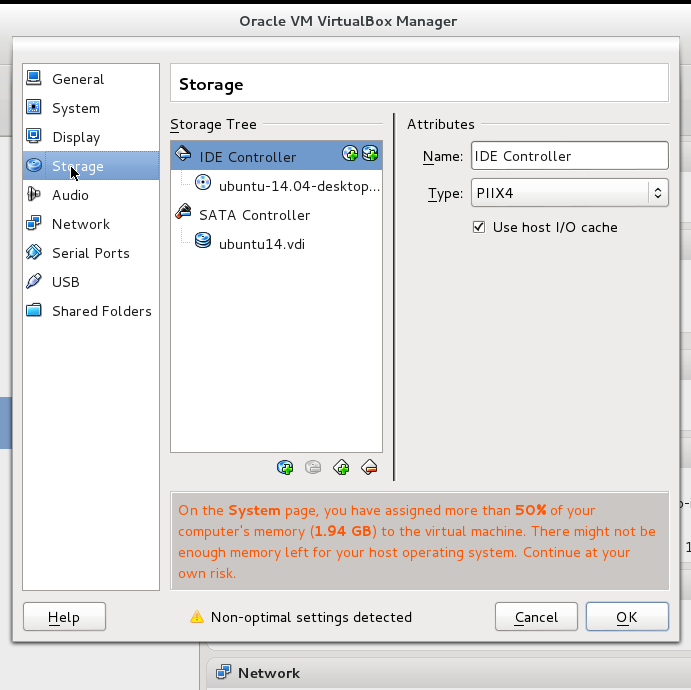Viewport: 691px width, 690px height.
Task: Click Network section header in Manager window
Action: (269, 673)
